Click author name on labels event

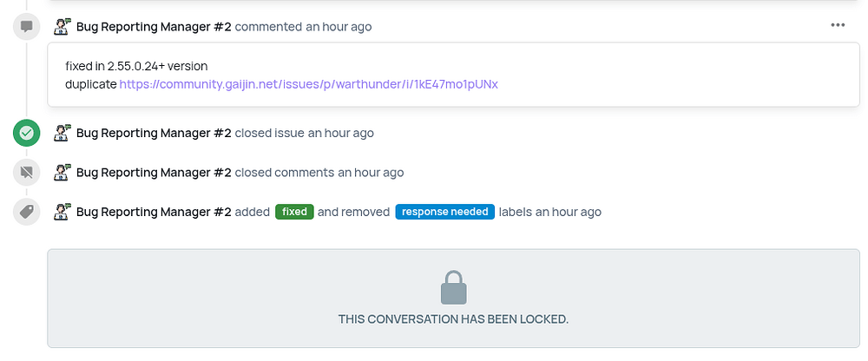click(x=154, y=212)
